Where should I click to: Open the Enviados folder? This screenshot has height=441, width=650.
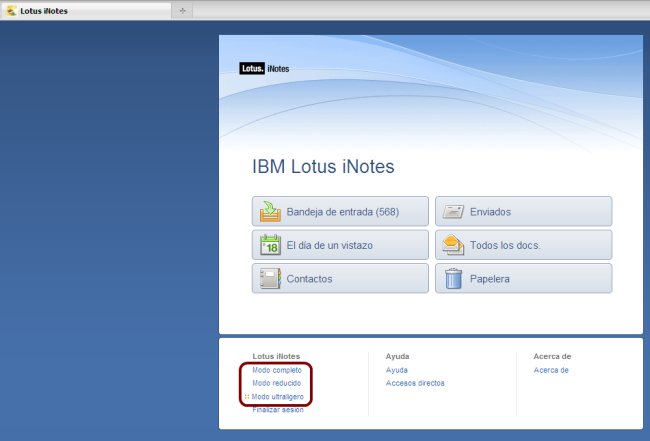pyautogui.click(x=524, y=211)
